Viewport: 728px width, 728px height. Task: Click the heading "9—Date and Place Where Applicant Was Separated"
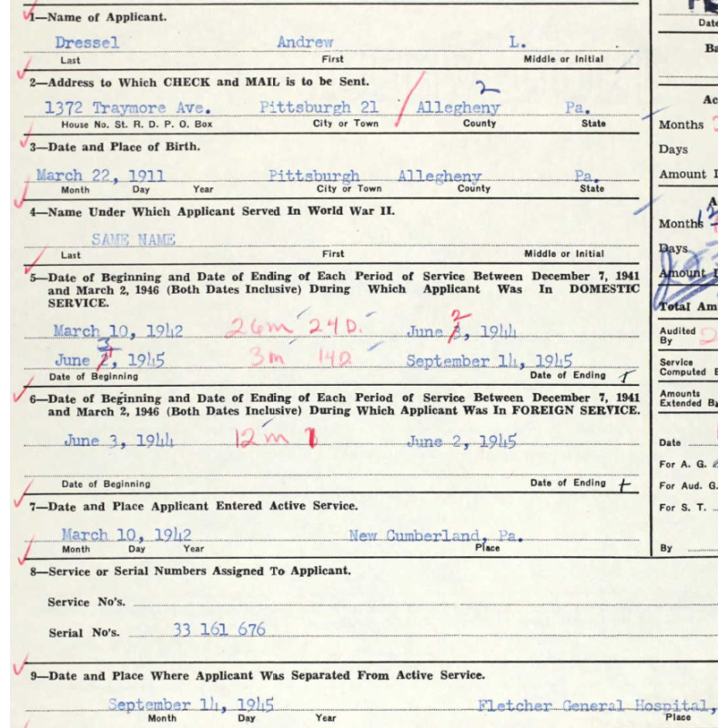tap(258, 675)
